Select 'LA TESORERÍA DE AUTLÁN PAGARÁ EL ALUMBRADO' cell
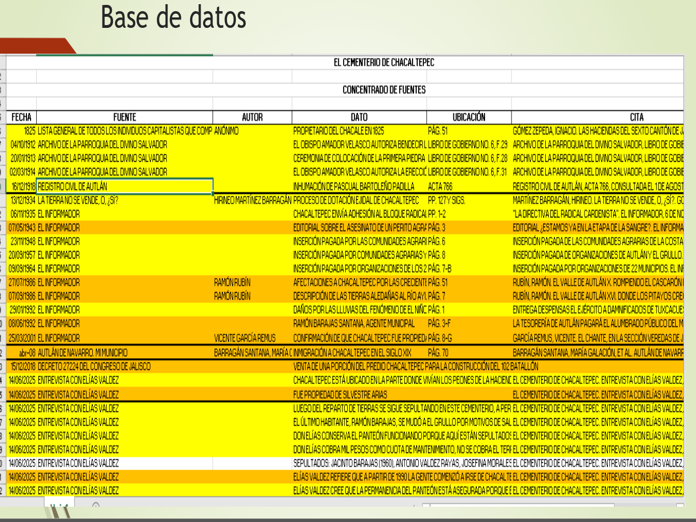 pos(597,324)
